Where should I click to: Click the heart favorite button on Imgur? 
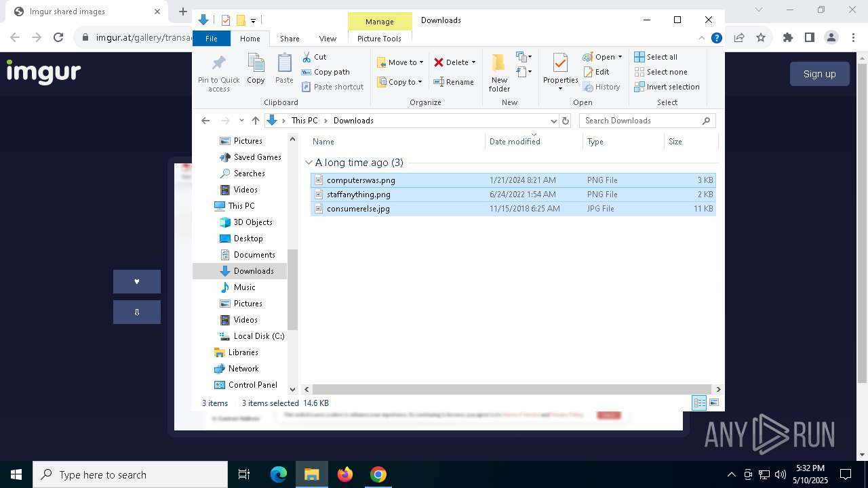click(x=137, y=281)
